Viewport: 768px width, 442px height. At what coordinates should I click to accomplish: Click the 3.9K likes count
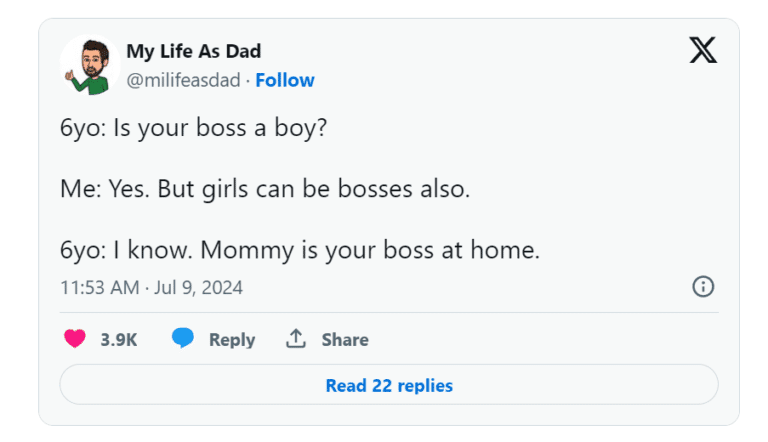coord(119,340)
